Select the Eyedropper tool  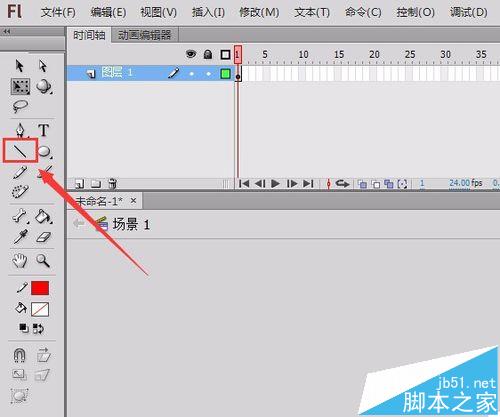coord(20,237)
